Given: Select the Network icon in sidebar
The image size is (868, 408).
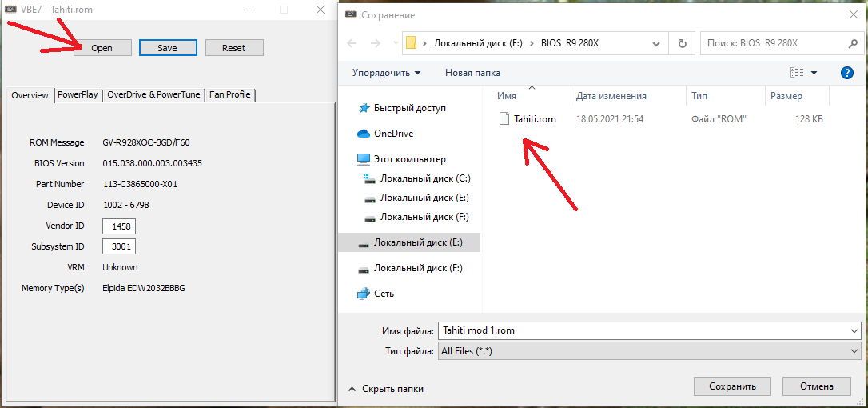Looking at the screenshot, I should pos(364,294).
